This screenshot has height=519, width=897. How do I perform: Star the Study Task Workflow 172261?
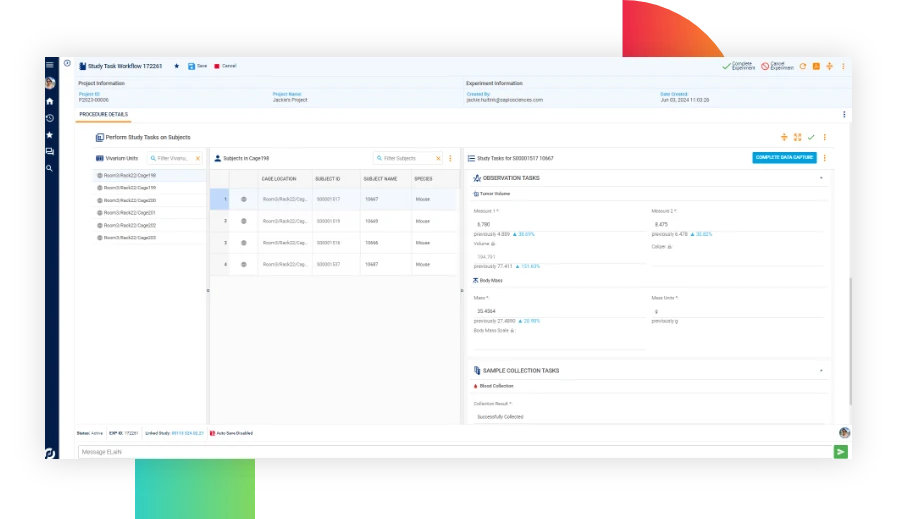(x=177, y=66)
